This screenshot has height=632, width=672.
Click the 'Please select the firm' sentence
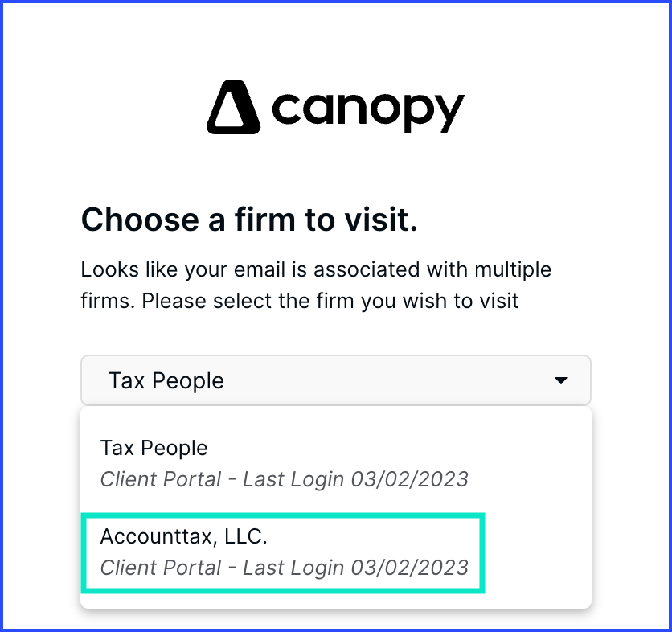[330, 301]
